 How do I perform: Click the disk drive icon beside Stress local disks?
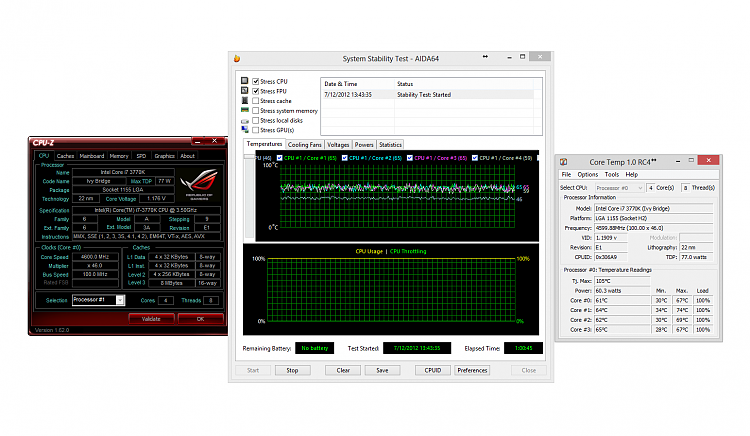pos(244,120)
